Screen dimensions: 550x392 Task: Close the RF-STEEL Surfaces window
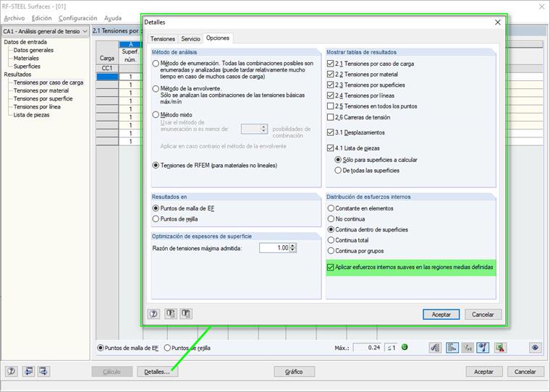pos(541,7)
